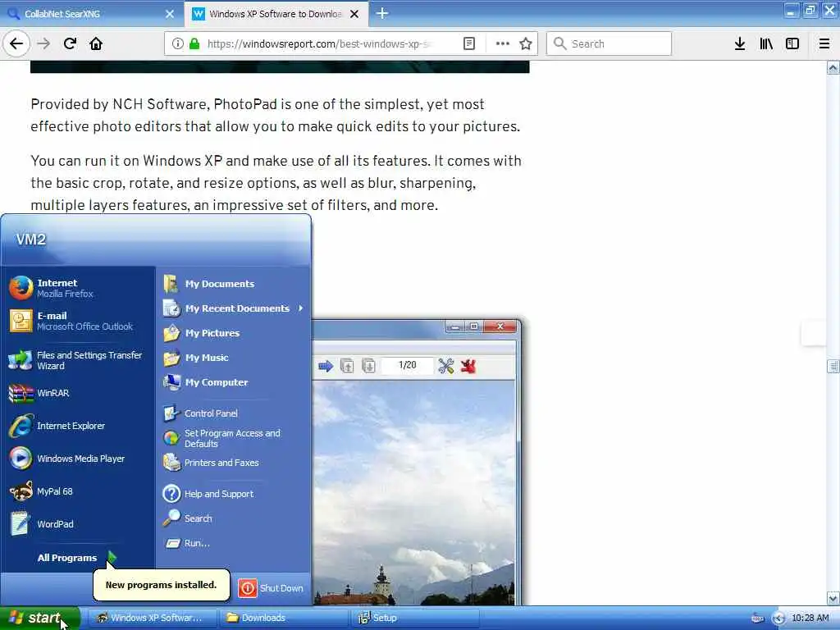Open page actions menu
The height and width of the screenshot is (630, 840).
[x=502, y=43]
